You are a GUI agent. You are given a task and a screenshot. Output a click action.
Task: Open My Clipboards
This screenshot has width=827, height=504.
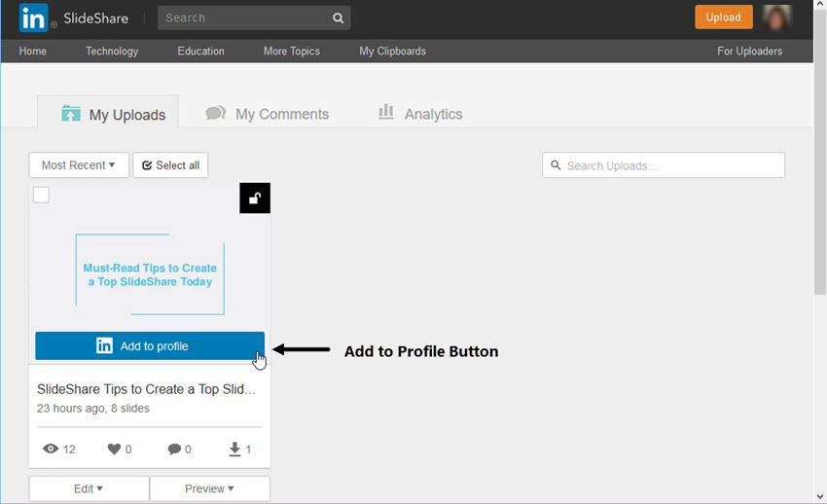coord(392,52)
